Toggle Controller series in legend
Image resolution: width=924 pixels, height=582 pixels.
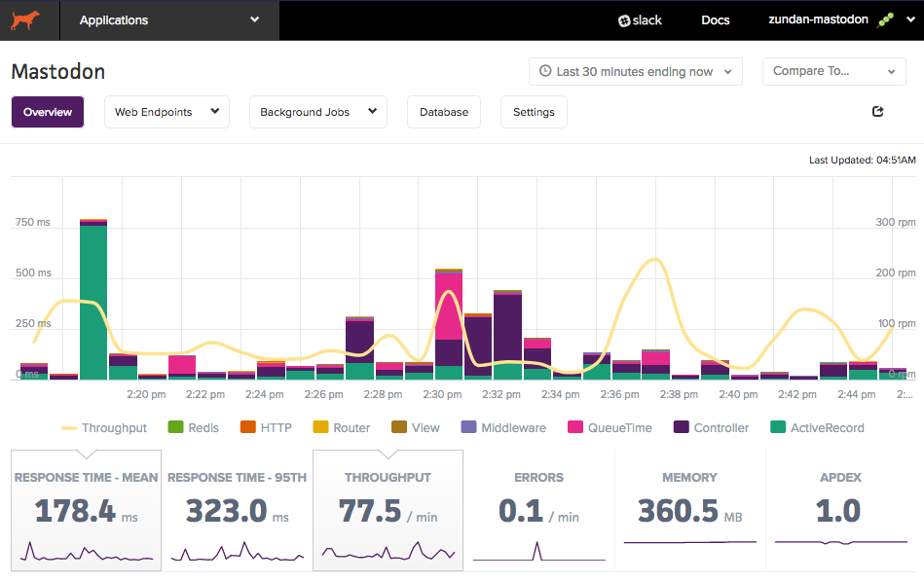click(712, 427)
